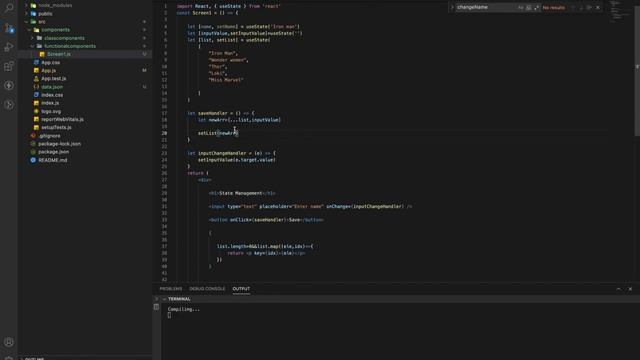Click the README.md info icon
The height and width of the screenshot is (360, 640).
[33, 160]
